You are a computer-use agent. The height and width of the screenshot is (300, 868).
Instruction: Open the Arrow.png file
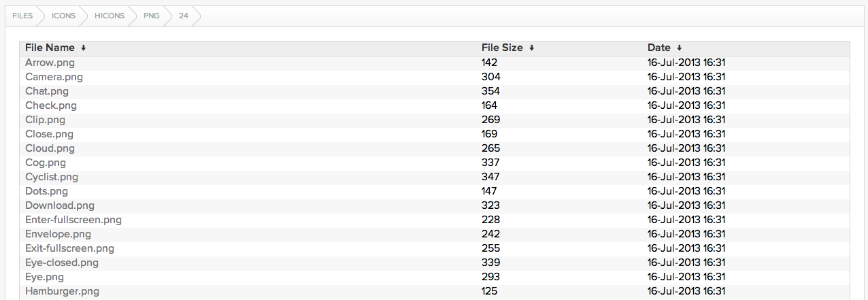pos(50,63)
